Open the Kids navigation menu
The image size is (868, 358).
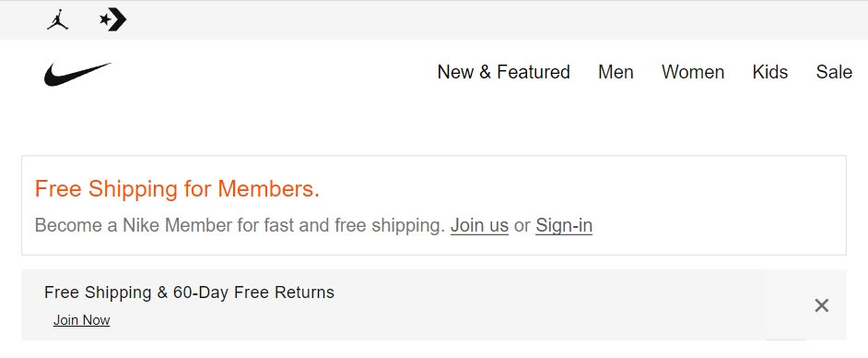(770, 72)
